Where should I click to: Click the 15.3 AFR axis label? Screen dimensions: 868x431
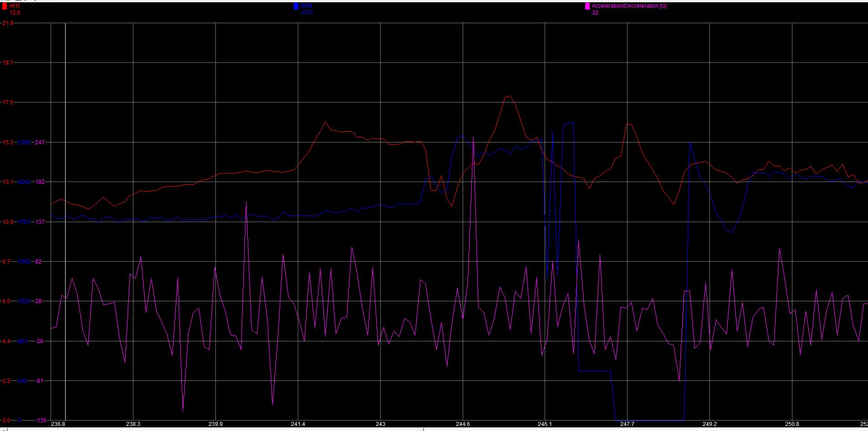[8, 142]
